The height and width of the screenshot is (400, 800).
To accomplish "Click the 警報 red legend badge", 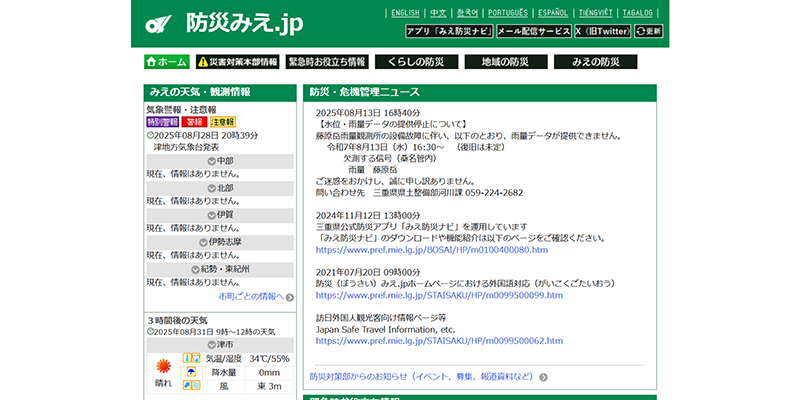I will [194, 122].
